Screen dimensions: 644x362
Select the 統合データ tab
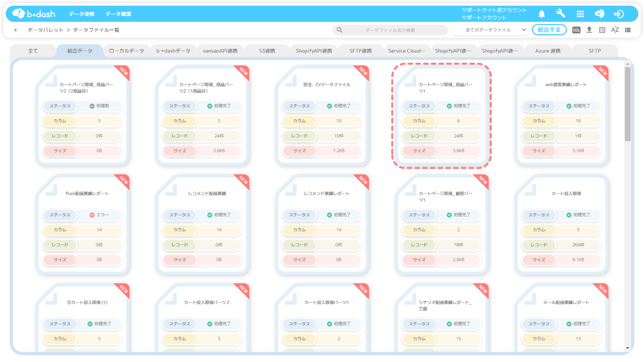[x=80, y=51]
